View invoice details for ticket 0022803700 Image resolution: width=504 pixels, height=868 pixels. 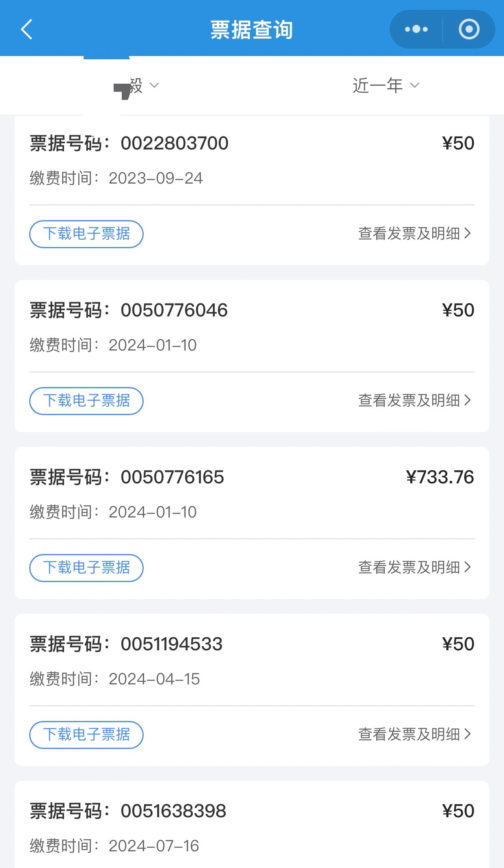pyautogui.click(x=414, y=234)
